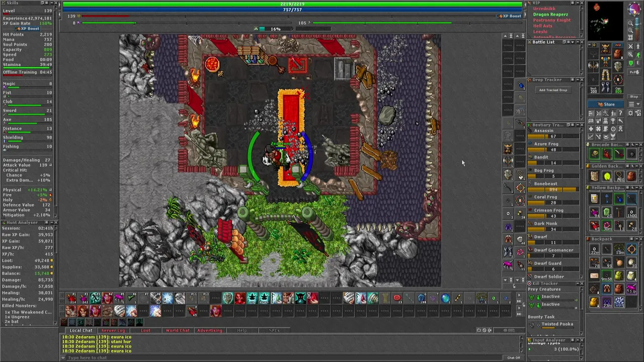The height and width of the screenshot is (362, 644).
Task: Click the legs equipment slot
Action: 606,74
